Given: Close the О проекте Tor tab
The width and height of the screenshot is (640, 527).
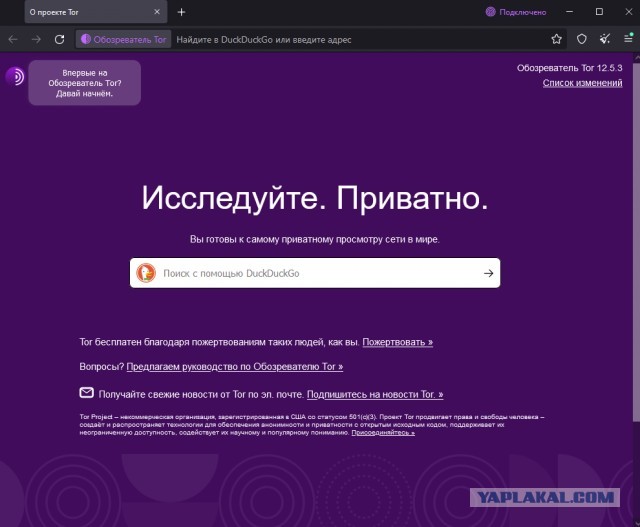Looking at the screenshot, I should 157,12.
